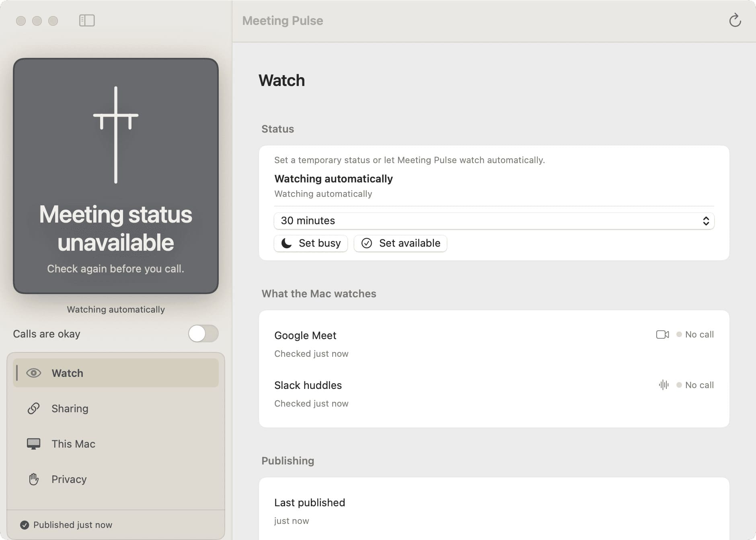This screenshot has height=540, width=756.
Task: Go to This Mac section
Action: pos(116,444)
